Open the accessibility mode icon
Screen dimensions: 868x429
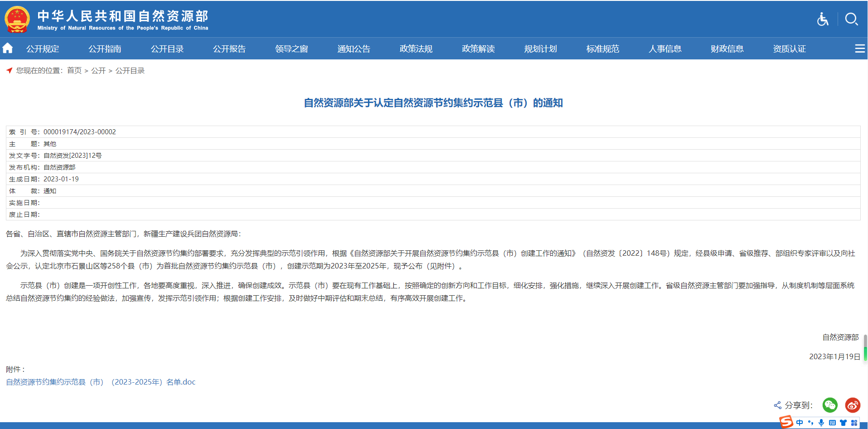point(823,19)
